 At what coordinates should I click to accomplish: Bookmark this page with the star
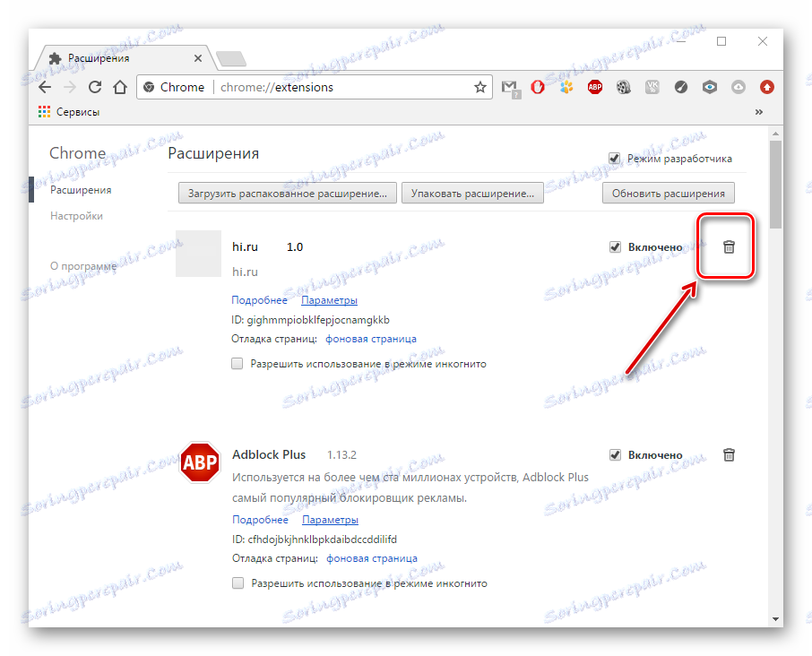[x=480, y=87]
